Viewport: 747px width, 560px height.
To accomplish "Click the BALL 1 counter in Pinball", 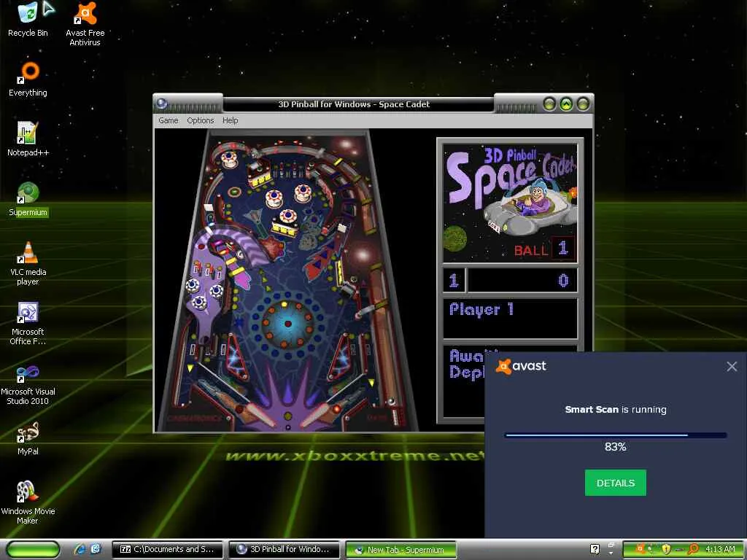I will [x=544, y=249].
